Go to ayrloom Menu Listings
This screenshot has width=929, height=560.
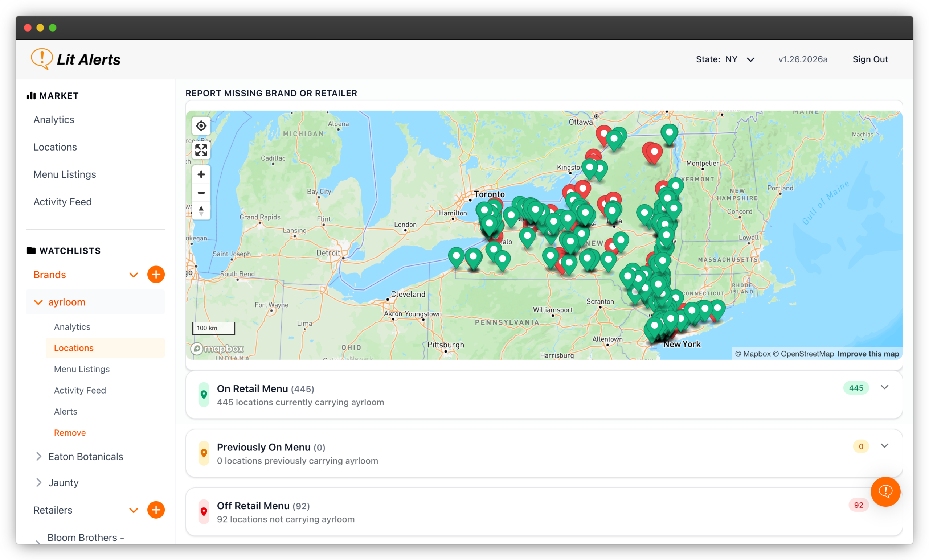(x=82, y=369)
